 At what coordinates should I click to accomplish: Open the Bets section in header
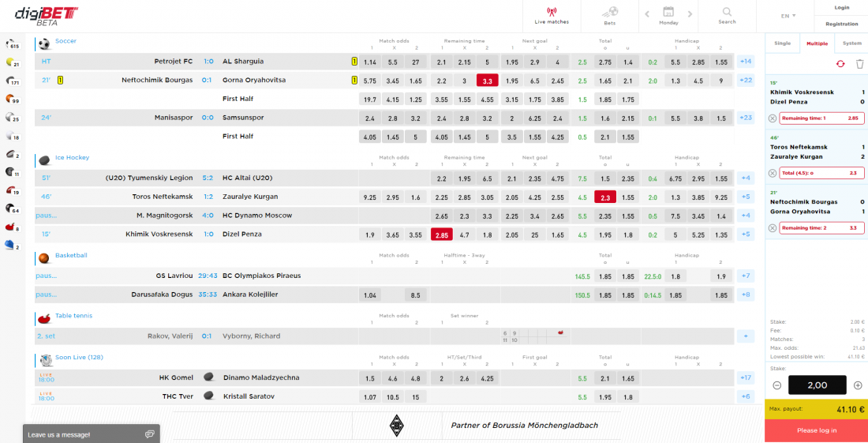point(609,16)
